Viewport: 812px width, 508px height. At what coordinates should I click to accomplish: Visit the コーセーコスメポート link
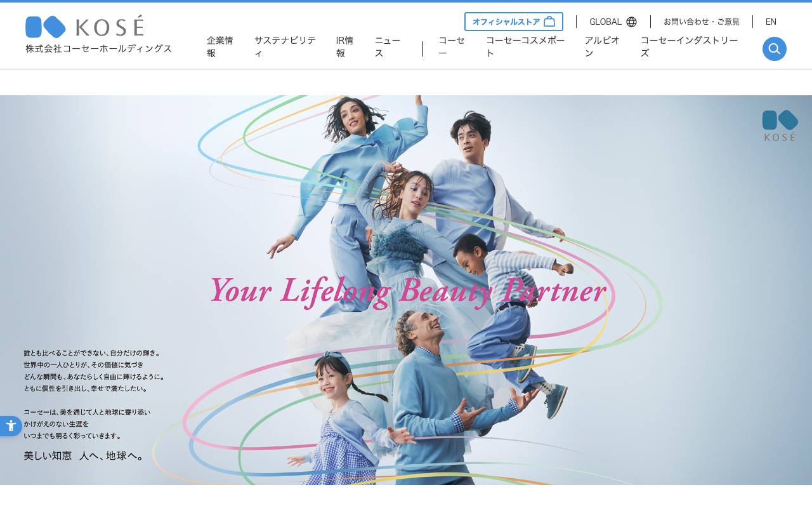tap(525, 46)
